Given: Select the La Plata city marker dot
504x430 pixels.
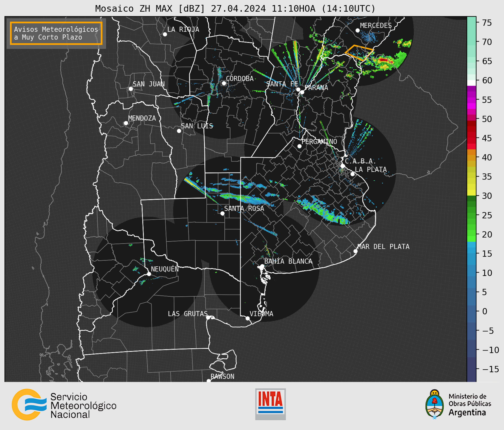Looking at the screenshot, I should click(353, 174).
